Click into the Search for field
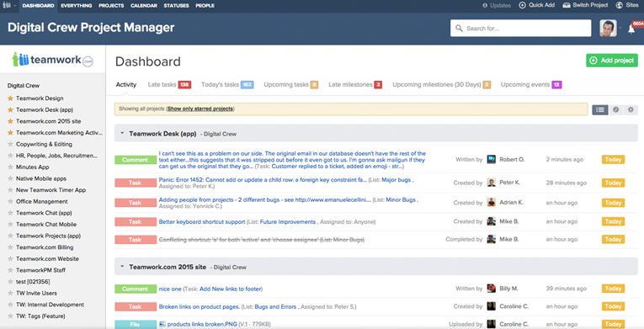 coord(520,29)
